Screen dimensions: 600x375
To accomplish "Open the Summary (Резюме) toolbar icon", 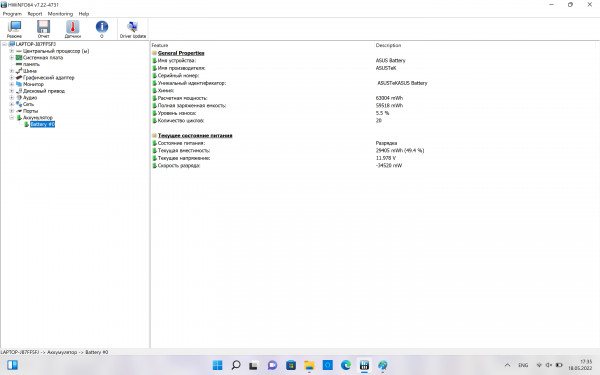I will [15, 29].
